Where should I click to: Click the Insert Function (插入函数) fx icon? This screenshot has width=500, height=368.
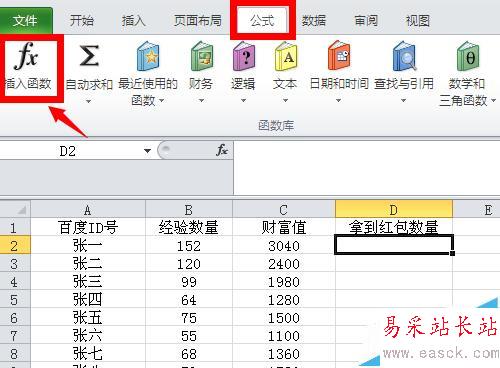click(26, 56)
